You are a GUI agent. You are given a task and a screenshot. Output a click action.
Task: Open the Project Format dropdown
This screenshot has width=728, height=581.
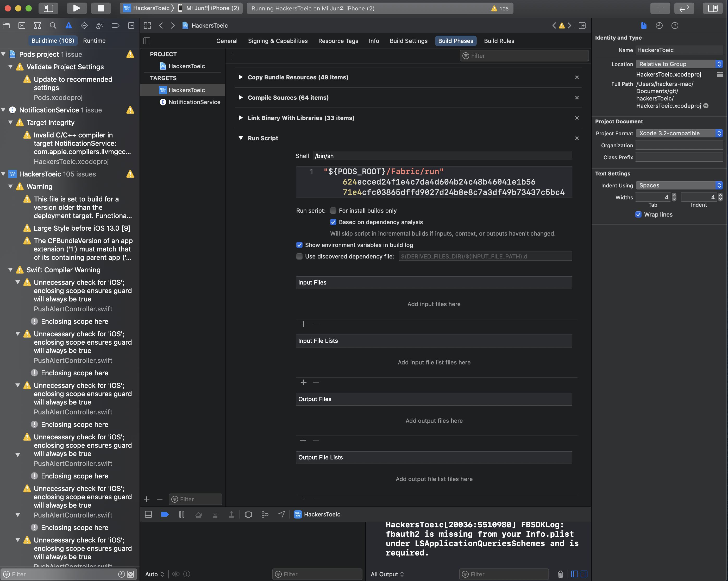click(x=679, y=133)
